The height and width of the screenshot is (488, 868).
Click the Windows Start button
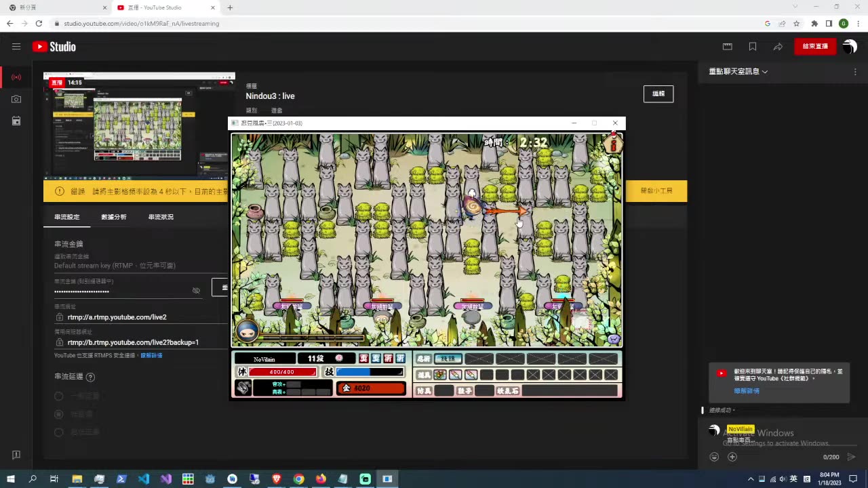coord(11,479)
